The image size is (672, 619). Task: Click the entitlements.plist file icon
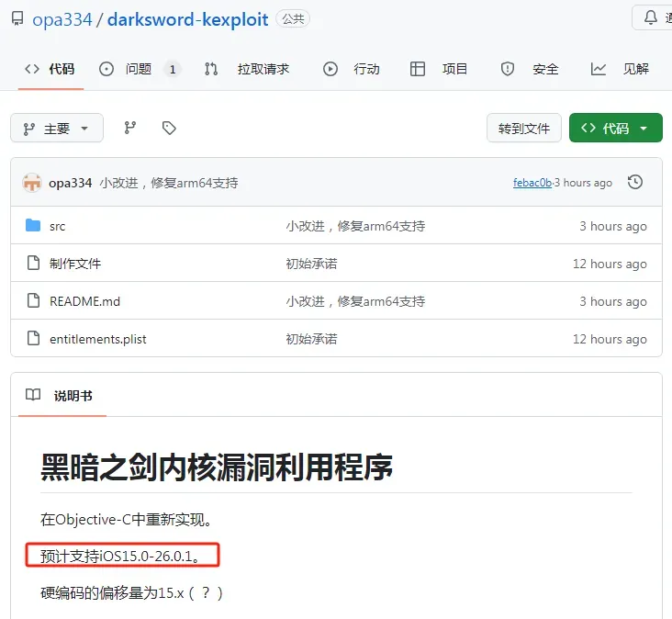pos(33,338)
